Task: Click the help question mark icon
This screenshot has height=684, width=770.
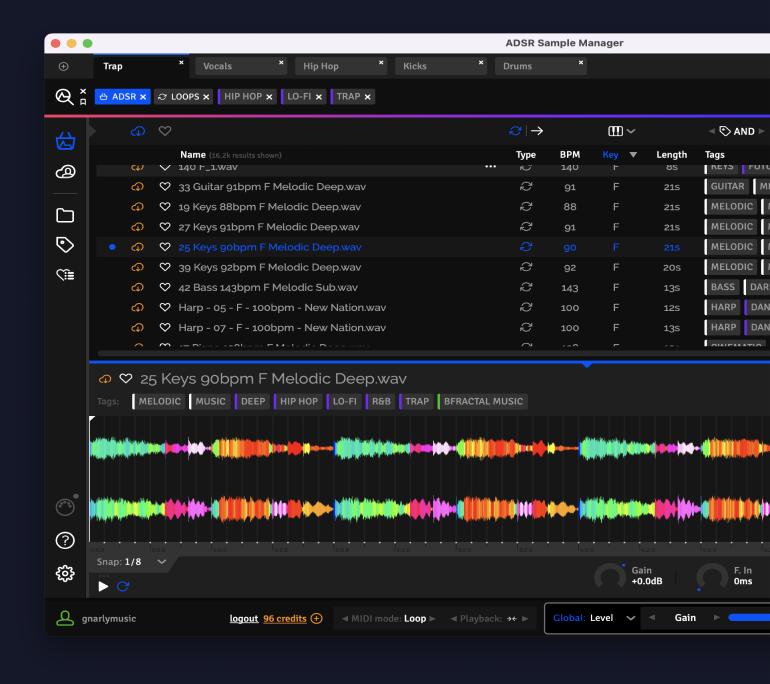Action: [x=65, y=541]
